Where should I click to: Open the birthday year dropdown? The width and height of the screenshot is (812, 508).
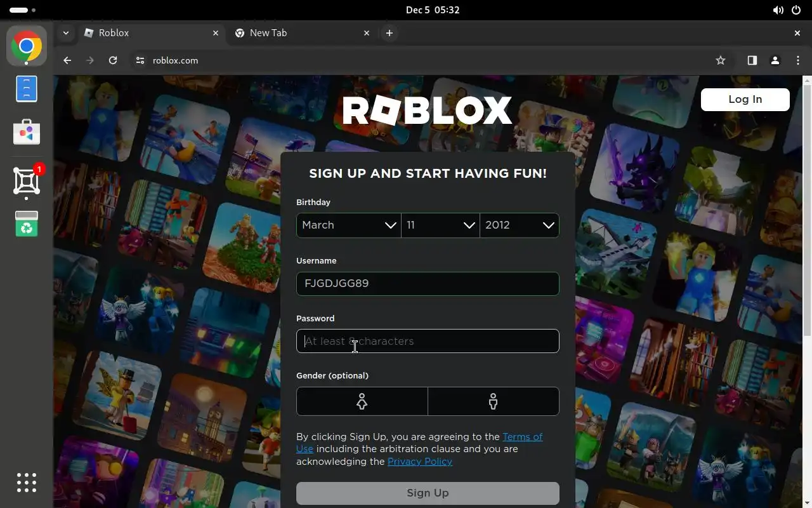tap(520, 225)
